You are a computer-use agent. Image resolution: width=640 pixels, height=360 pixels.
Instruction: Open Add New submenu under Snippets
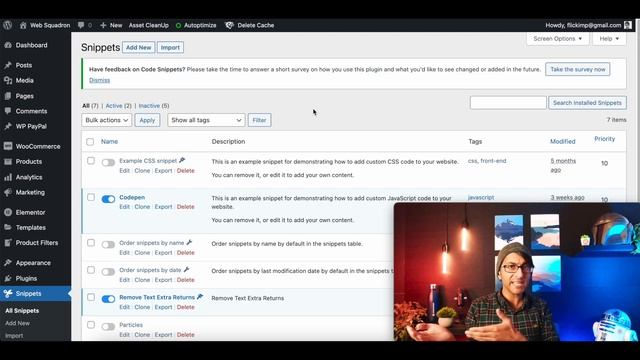point(17,323)
